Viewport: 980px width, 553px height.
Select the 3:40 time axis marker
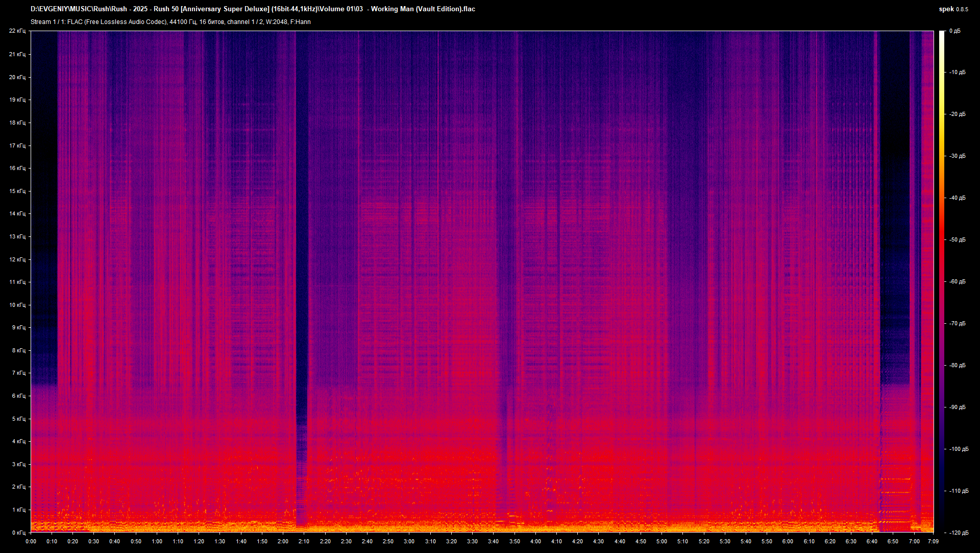[x=493, y=541]
